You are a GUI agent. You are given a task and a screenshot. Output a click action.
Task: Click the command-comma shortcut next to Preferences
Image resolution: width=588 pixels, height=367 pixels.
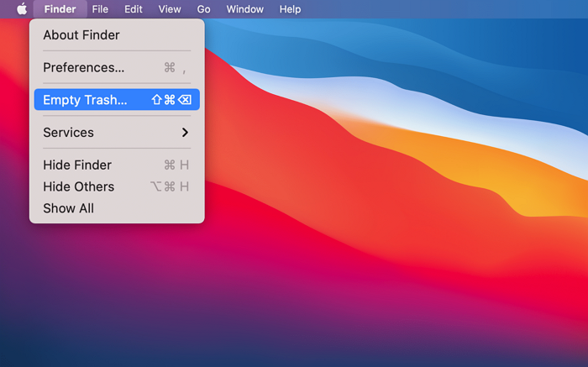tap(176, 67)
